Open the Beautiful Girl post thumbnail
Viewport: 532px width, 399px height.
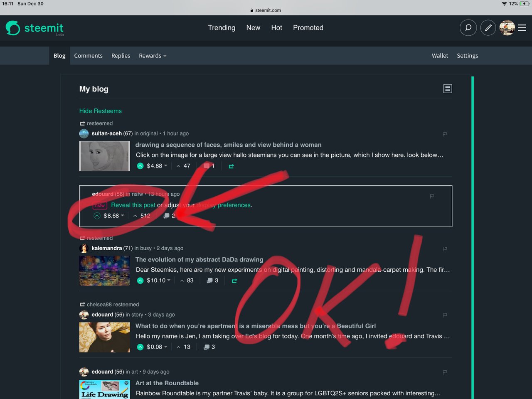(x=105, y=337)
